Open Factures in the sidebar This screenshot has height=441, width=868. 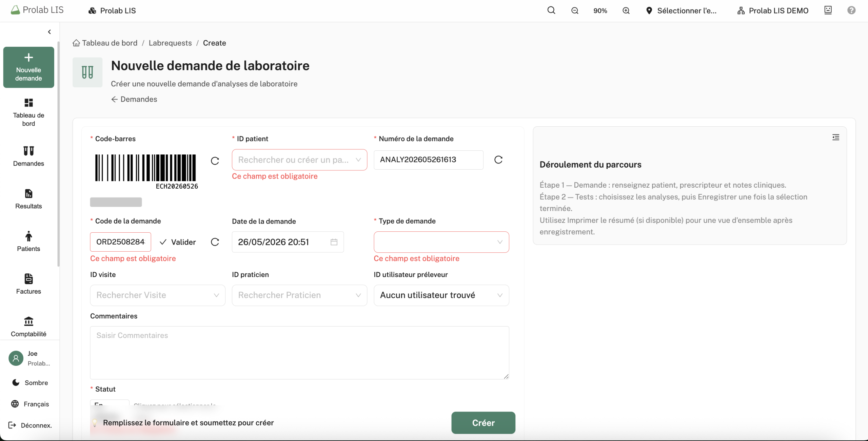(28, 284)
